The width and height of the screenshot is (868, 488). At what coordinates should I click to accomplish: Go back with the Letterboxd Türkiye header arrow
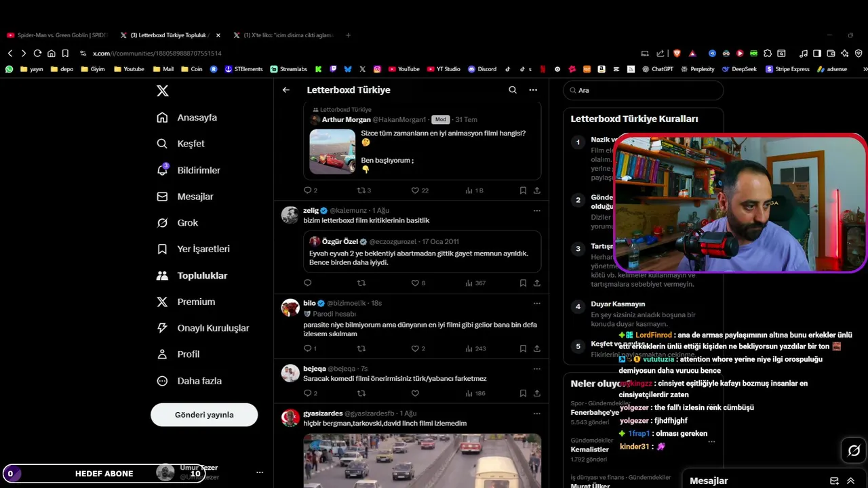286,89
